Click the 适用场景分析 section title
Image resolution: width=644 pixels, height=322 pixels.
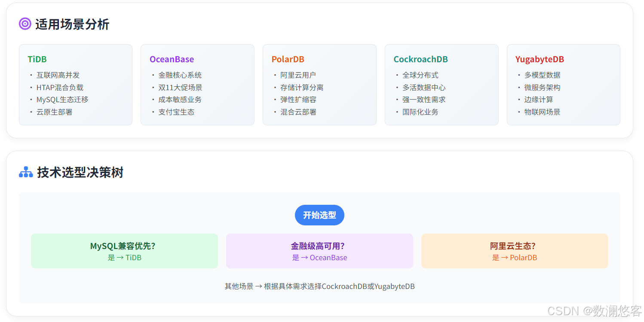click(x=72, y=24)
